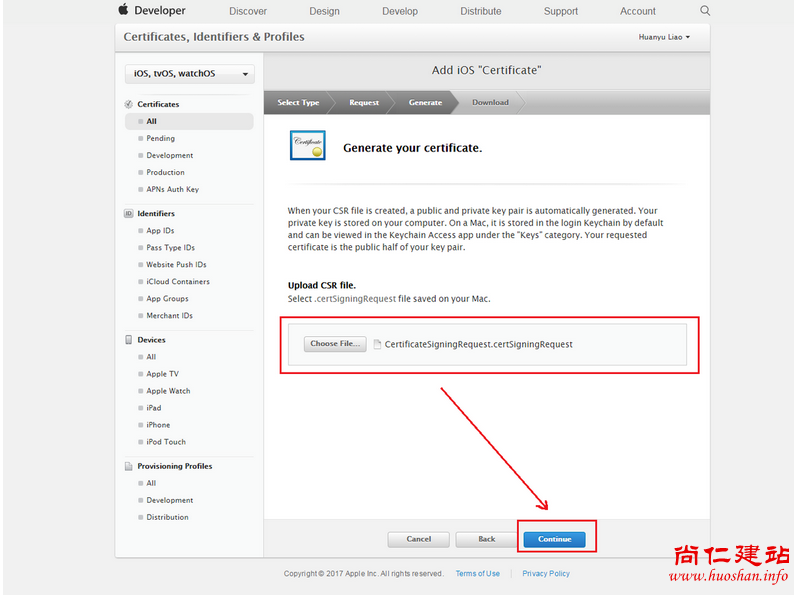Viewport: 794px width, 595px height.
Task: Click the certificate image thumbnail
Action: [x=308, y=146]
